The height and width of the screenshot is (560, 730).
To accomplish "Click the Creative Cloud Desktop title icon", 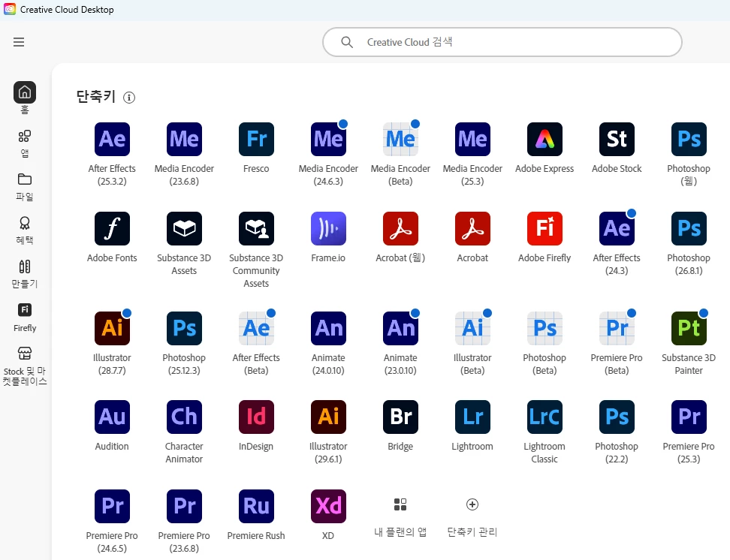I will point(10,9).
